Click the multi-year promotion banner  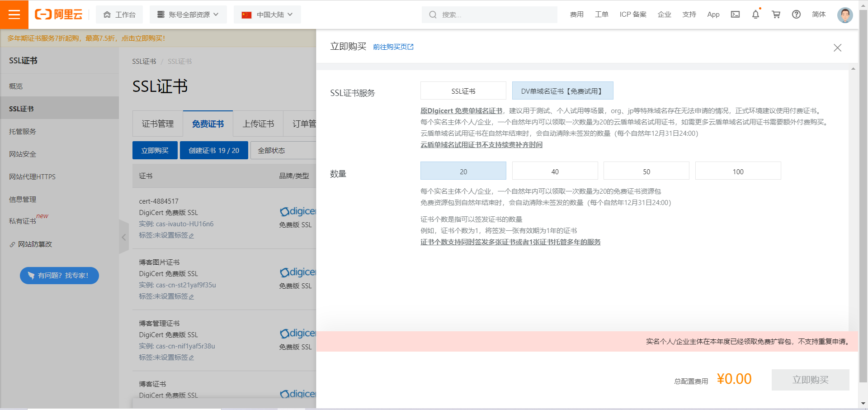(86, 38)
